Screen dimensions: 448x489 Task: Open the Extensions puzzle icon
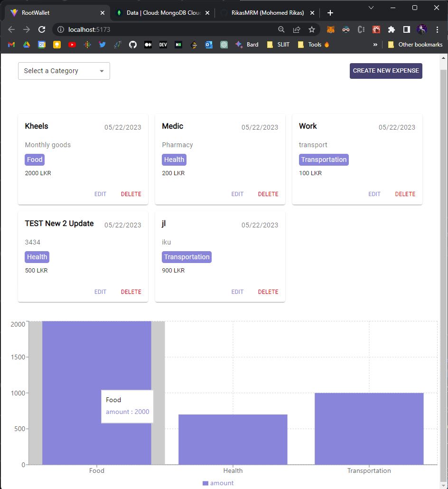pos(391,29)
